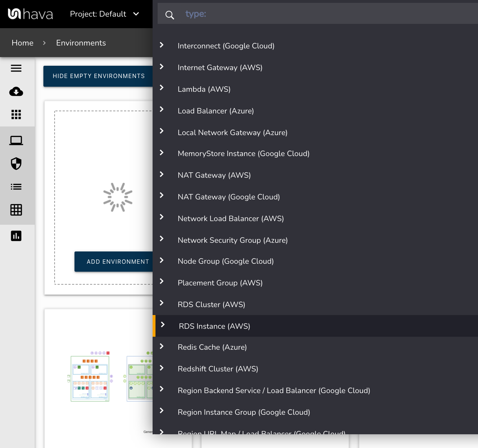Open the security shield sidebar icon
Image resolution: width=478 pixels, height=448 pixels.
point(16,164)
